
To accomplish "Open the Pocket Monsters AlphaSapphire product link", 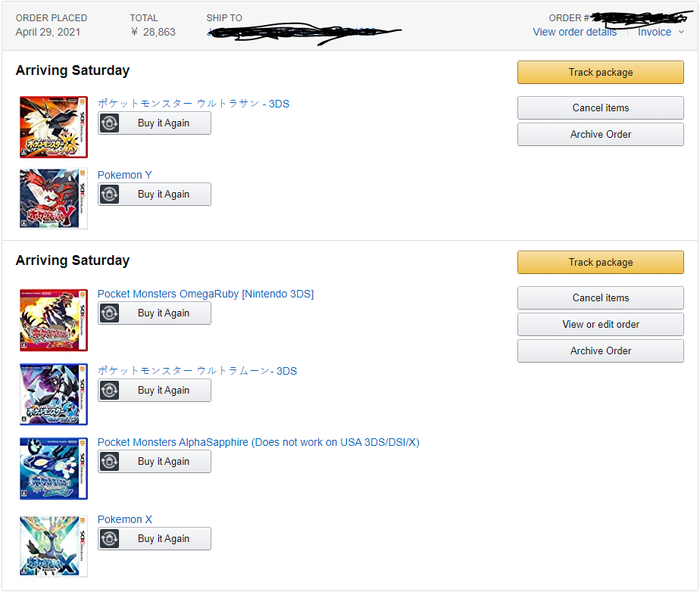I will pyautogui.click(x=258, y=442).
